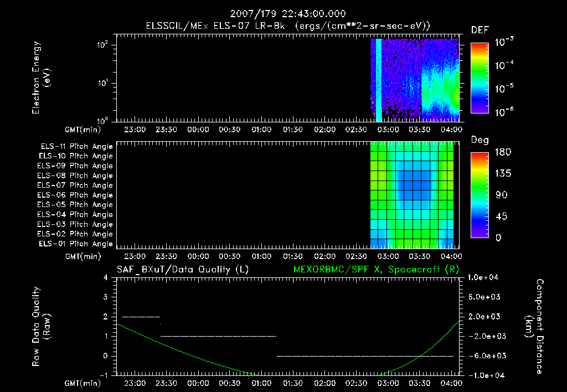Viewport: 567px width, 392px height.
Task: Click the 01:00 tick under pitch angle panel
Action: 261,256
